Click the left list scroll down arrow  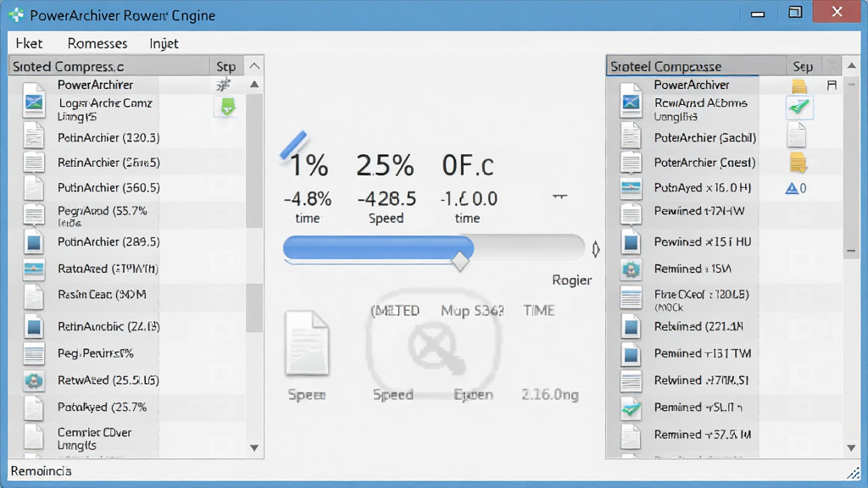pos(254,447)
